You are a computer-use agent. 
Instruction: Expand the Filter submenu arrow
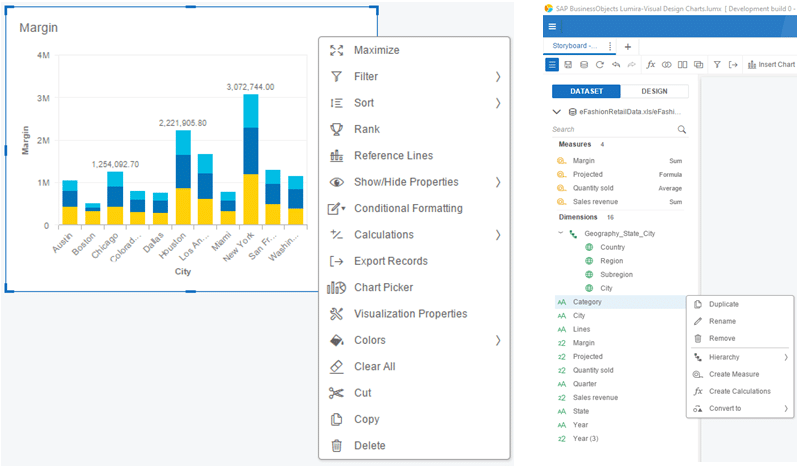click(x=498, y=77)
